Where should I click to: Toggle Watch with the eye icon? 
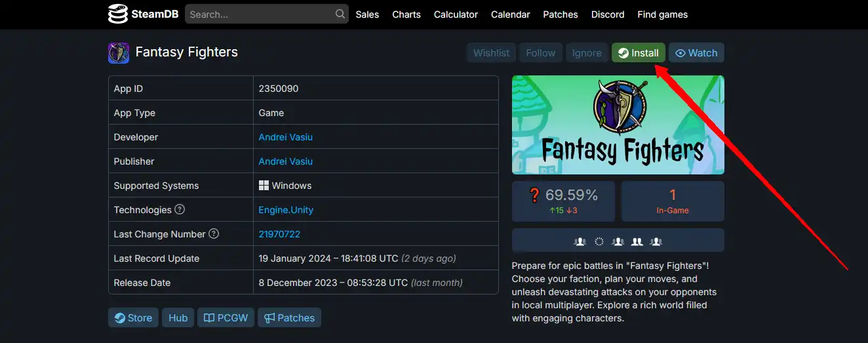[x=696, y=53]
